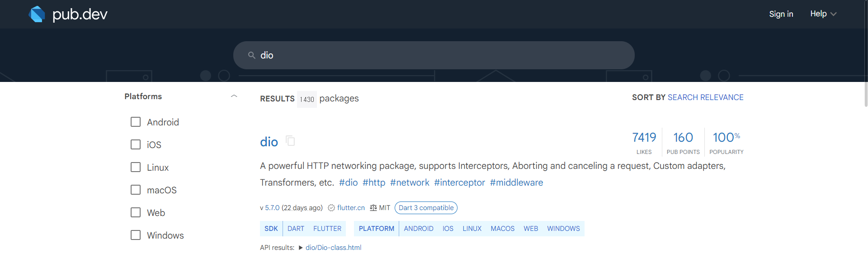The image size is (868, 254).
Task: Click the flutter.cn publisher link
Action: [x=351, y=208]
